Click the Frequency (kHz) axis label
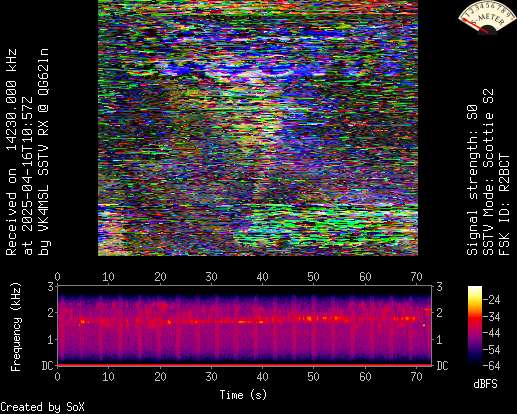 point(15,327)
